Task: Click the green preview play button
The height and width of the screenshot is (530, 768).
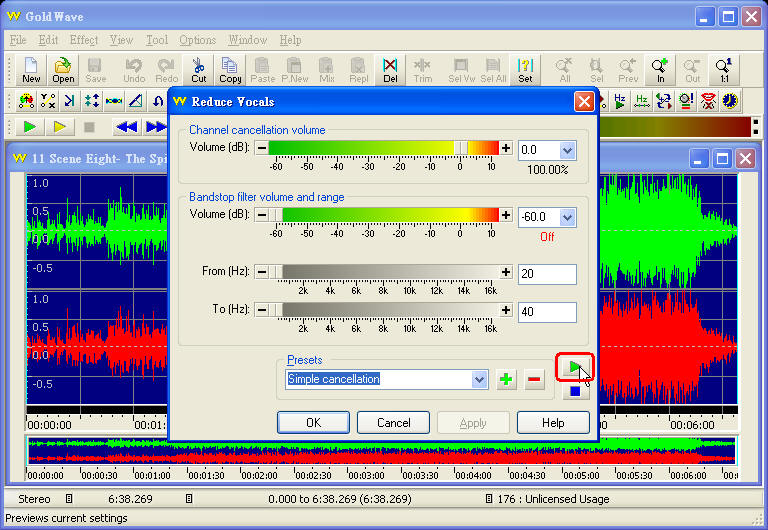Action: [x=574, y=368]
